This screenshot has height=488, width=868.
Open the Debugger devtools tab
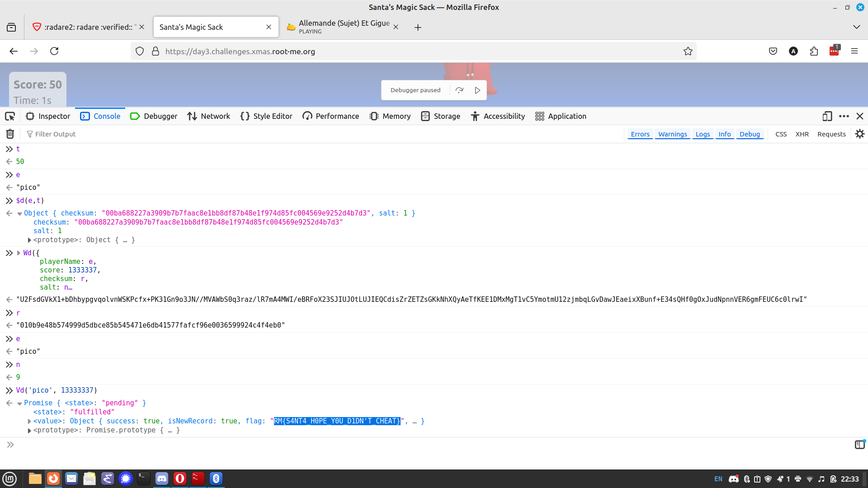tap(154, 117)
